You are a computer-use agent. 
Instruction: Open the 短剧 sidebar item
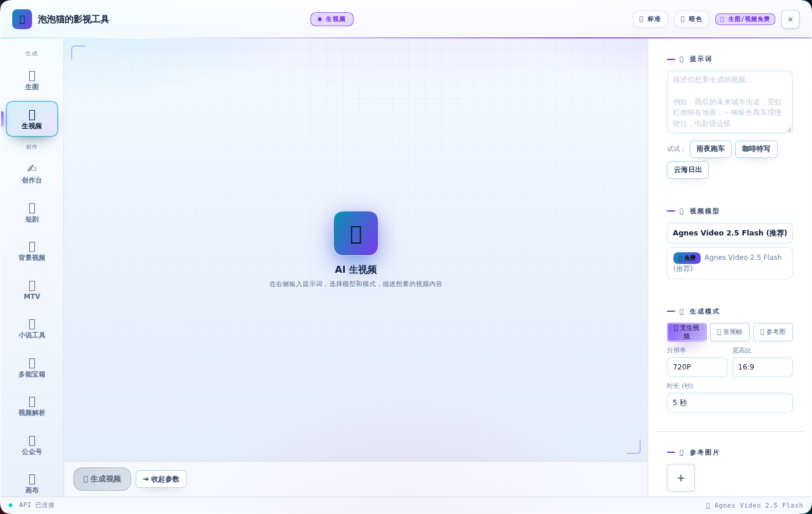pos(32,213)
